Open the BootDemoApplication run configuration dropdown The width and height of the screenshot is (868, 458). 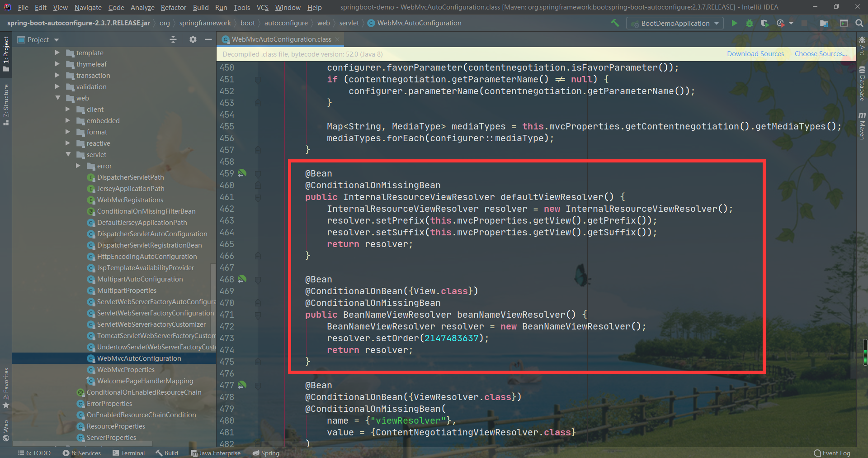pyautogui.click(x=675, y=23)
